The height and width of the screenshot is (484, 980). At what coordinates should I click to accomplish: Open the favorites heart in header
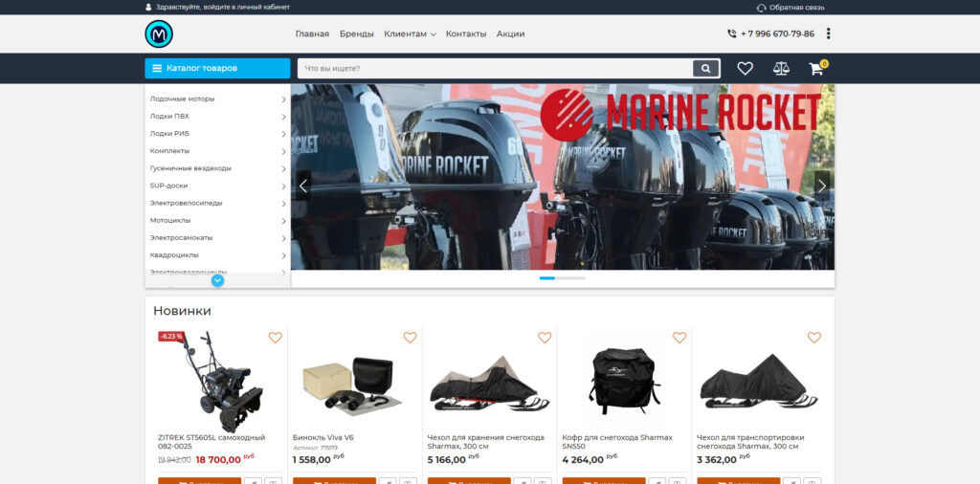(745, 69)
